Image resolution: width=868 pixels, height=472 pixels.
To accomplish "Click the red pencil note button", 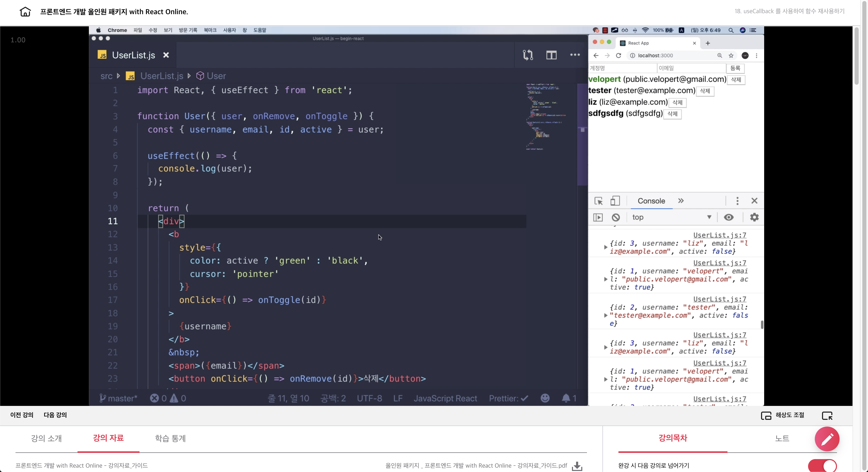I will (x=827, y=439).
